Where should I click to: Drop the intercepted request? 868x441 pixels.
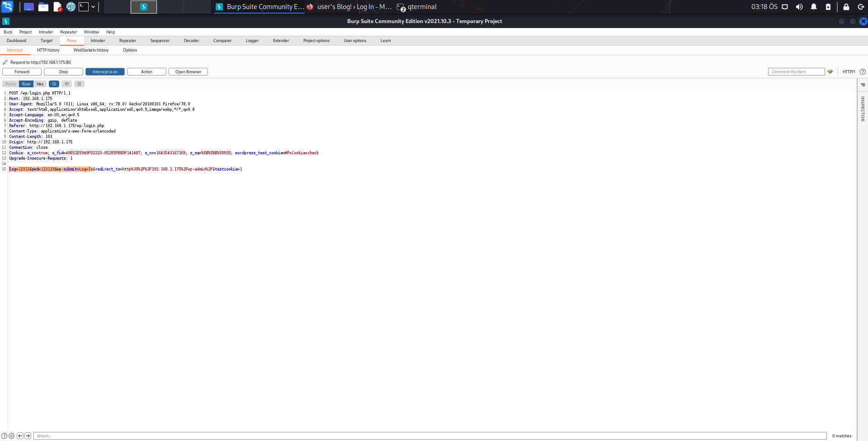(x=63, y=72)
